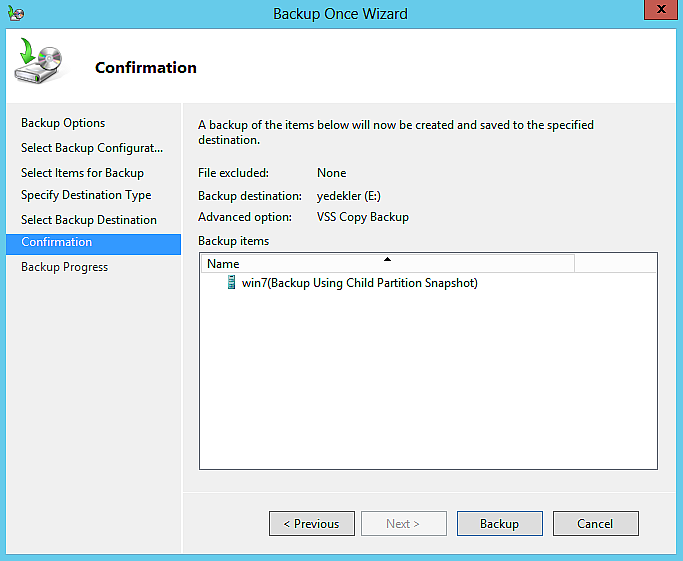
Task: Go to the Specify Destination Type step
Action: 86,195
